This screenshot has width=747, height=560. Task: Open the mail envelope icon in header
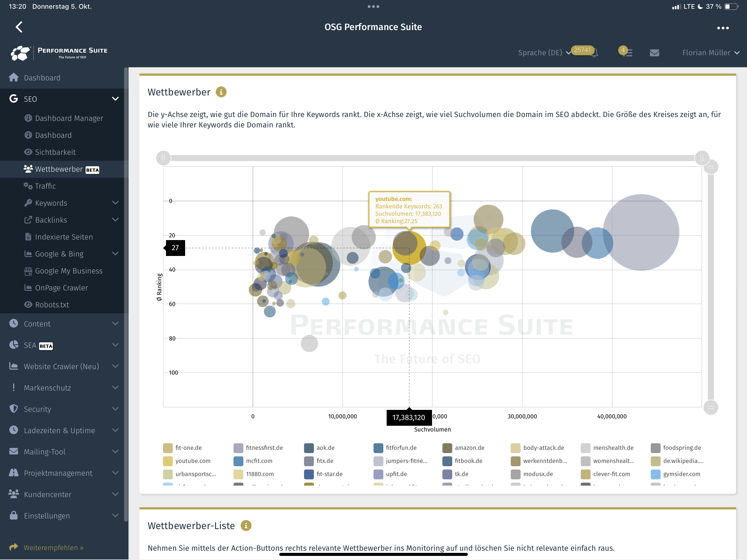[x=655, y=53]
